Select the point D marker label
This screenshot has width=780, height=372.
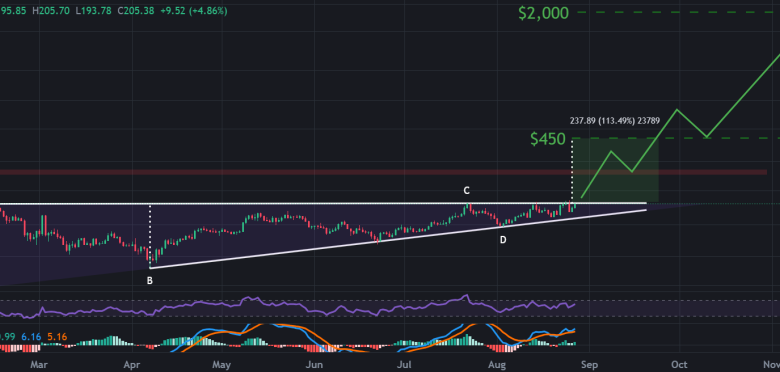pyautogui.click(x=503, y=240)
